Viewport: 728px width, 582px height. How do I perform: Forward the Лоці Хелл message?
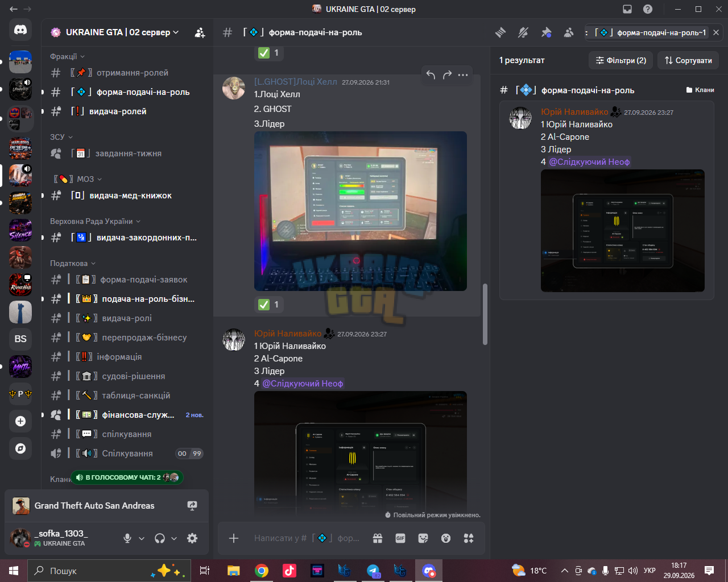click(447, 75)
